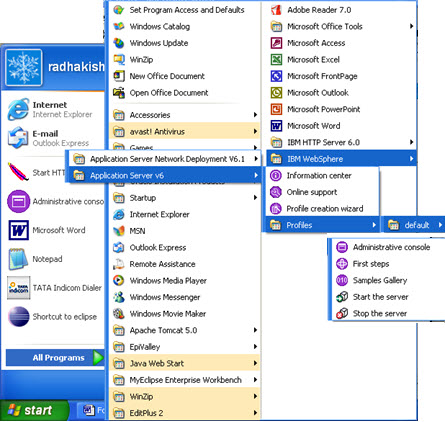
Task: Click the Windows Movie Maker icon
Action: (x=119, y=314)
